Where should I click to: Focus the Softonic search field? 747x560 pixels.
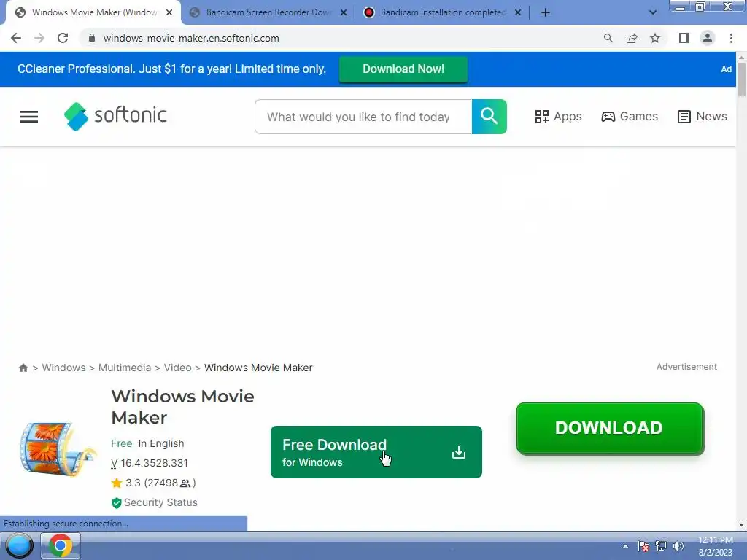[x=363, y=117]
